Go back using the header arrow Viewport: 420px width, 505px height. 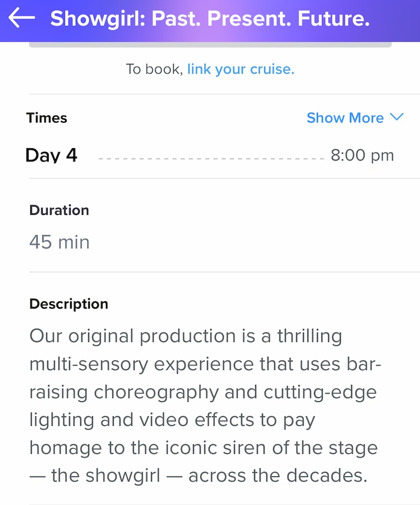(x=21, y=18)
